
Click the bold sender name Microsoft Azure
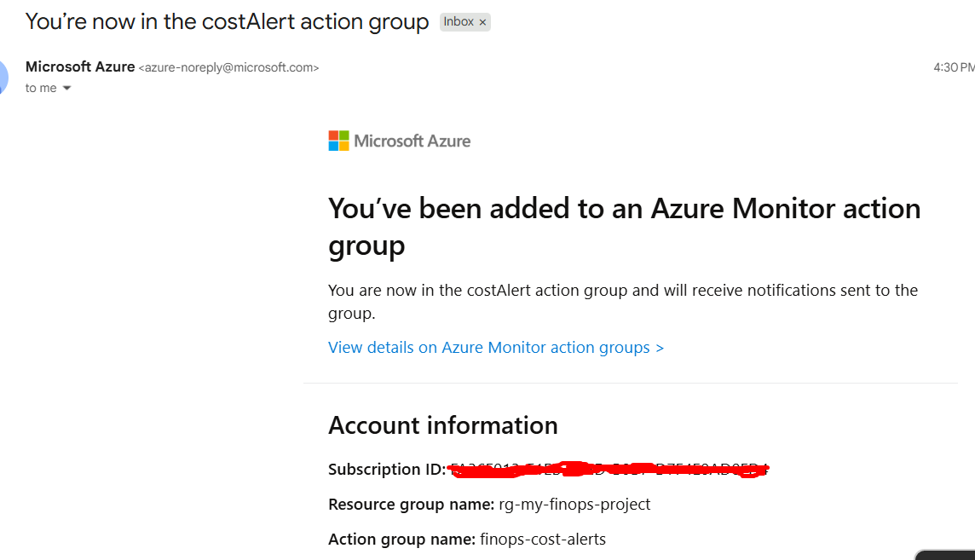click(80, 66)
